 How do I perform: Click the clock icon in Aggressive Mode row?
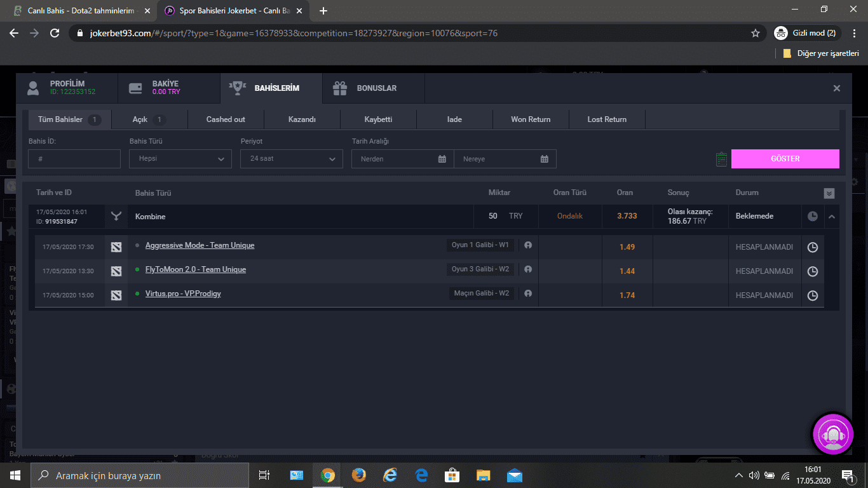tap(812, 247)
